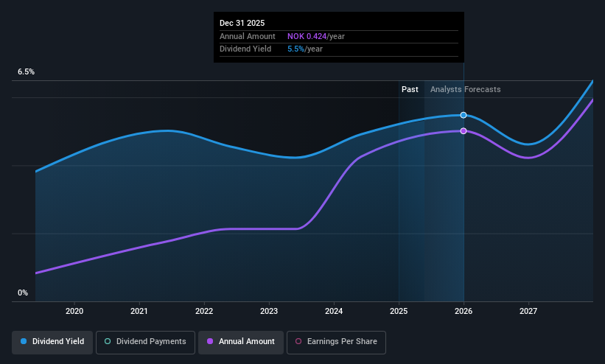Click the Dec 31 2025 tooltip header
The height and width of the screenshot is (364, 605).
coord(242,23)
